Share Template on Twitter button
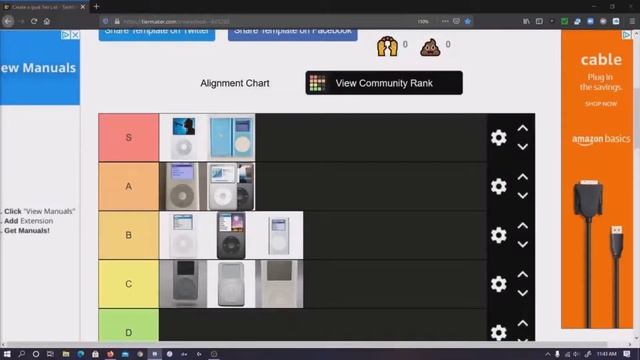The height and width of the screenshot is (360, 640). pos(157,35)
